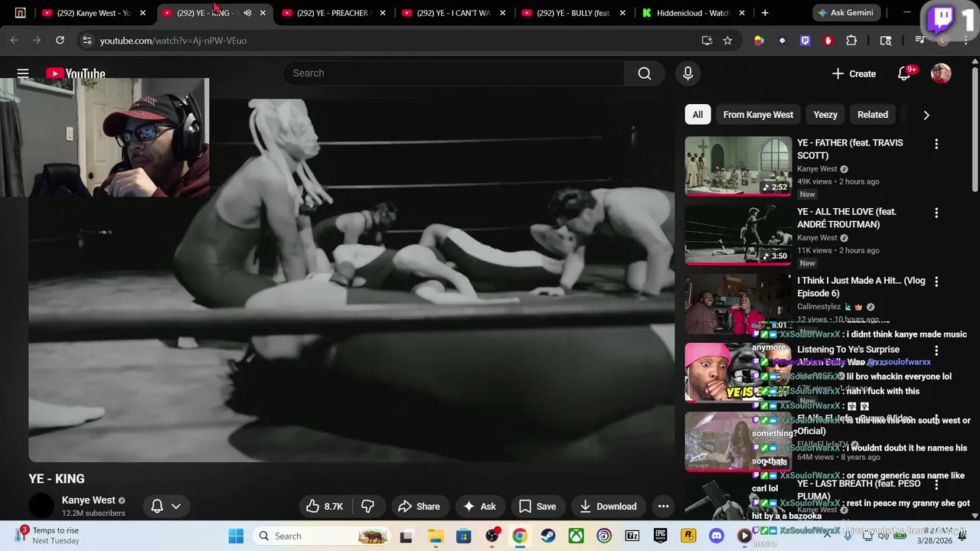Click the site info icon in address bar
The width and height of the screenshot is (980, 551).
click(87, 41)
